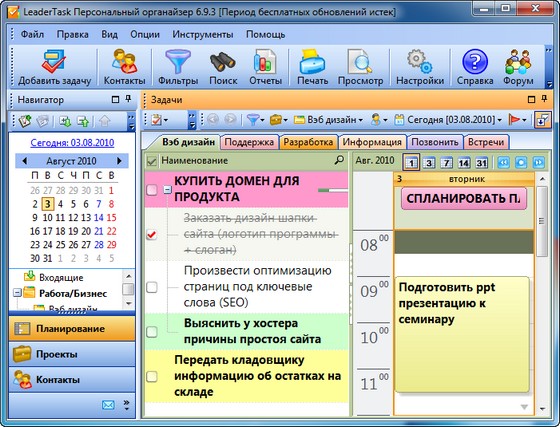Switch to the Разработка tab
The height and width of the screenshot is (427, 560).
pyautogui.click(x=308, y=142)
